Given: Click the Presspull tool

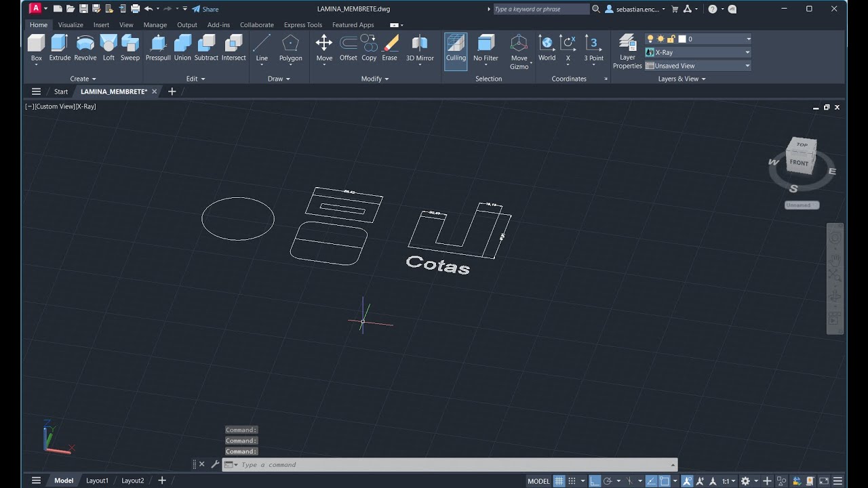Looking at the screenshot, I should [158, 48].
